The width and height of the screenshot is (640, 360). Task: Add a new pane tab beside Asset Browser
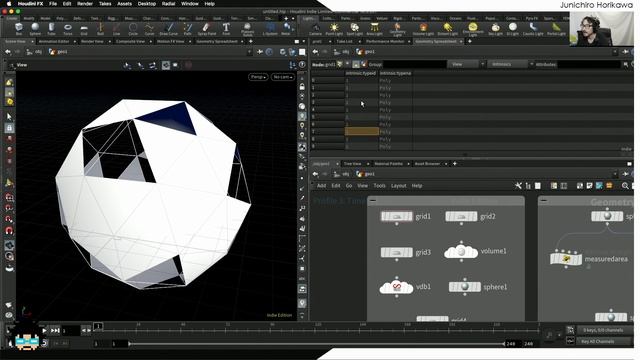tap(455, 164)
